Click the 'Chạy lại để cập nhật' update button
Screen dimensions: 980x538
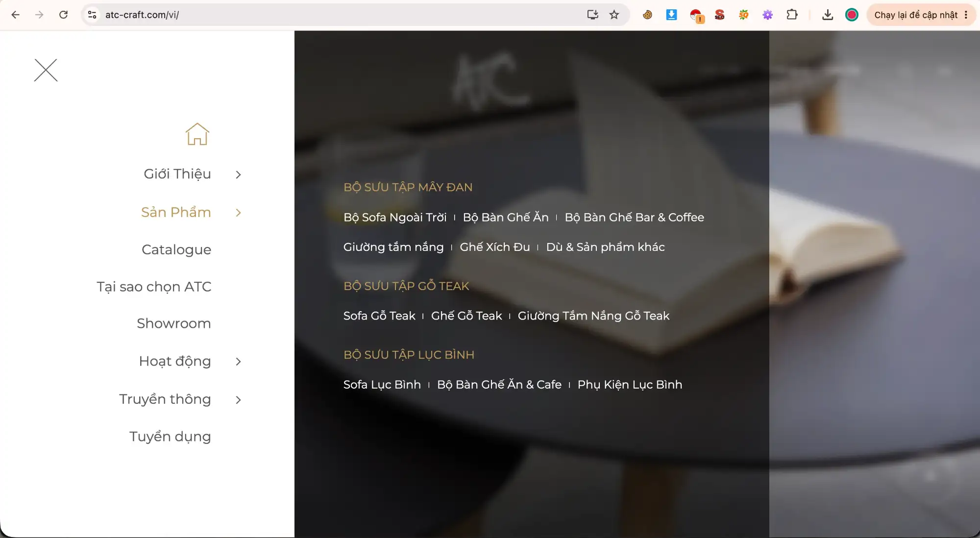[x=916, y=15]
